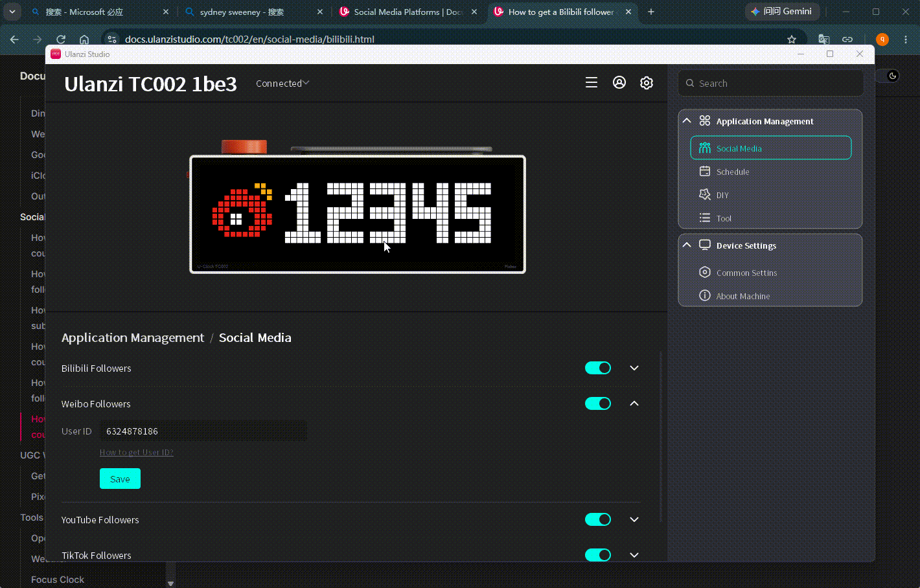The width and height of the screenshot is (920, 588).
Task: Collapse the Weibo Followers settings
Action: pos(634,403)
